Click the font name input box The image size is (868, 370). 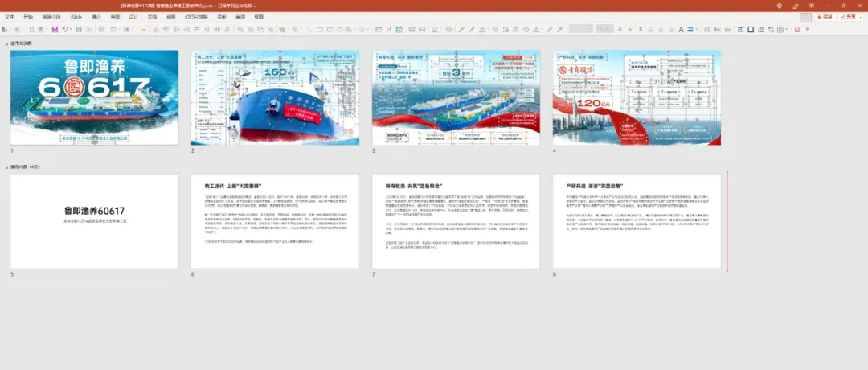click(581, 29)
